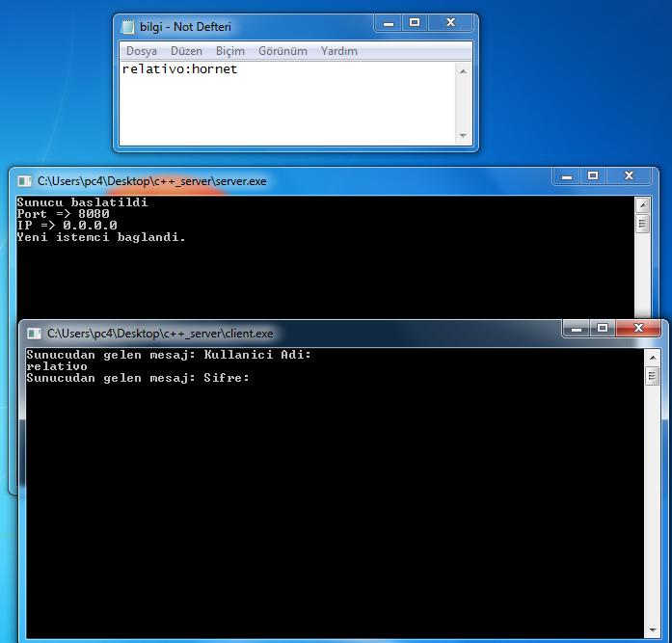Screen dimensions: 672x643
Task: Click the server.exe scrollbar thumb
Action: click(642, 224)
